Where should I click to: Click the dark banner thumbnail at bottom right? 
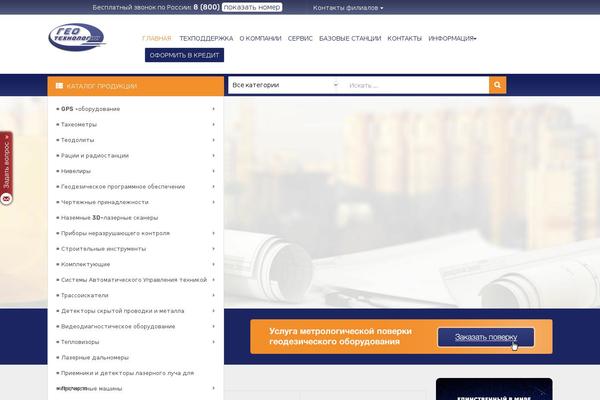tap(494, 389)
